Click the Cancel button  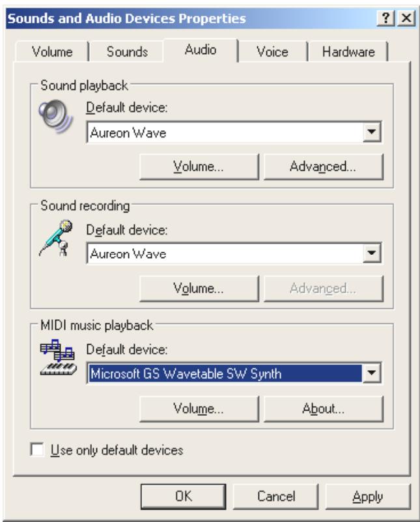275,497
